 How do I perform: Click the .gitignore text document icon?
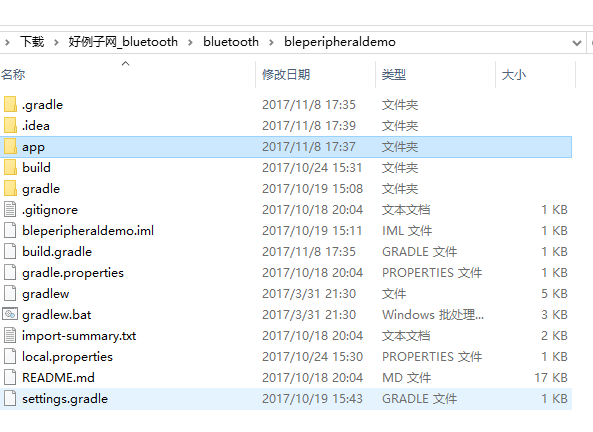point(10,209)
